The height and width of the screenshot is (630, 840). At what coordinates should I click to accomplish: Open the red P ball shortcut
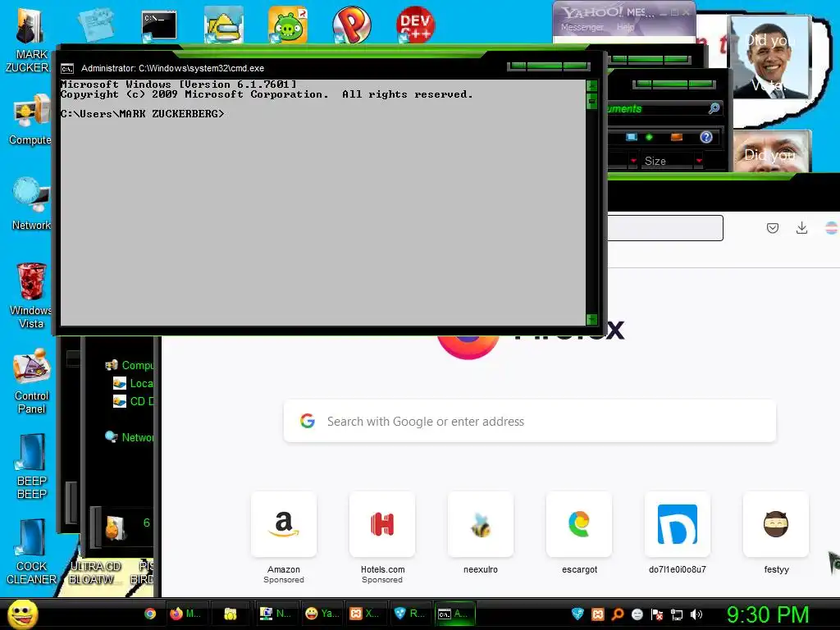(351, 25)
